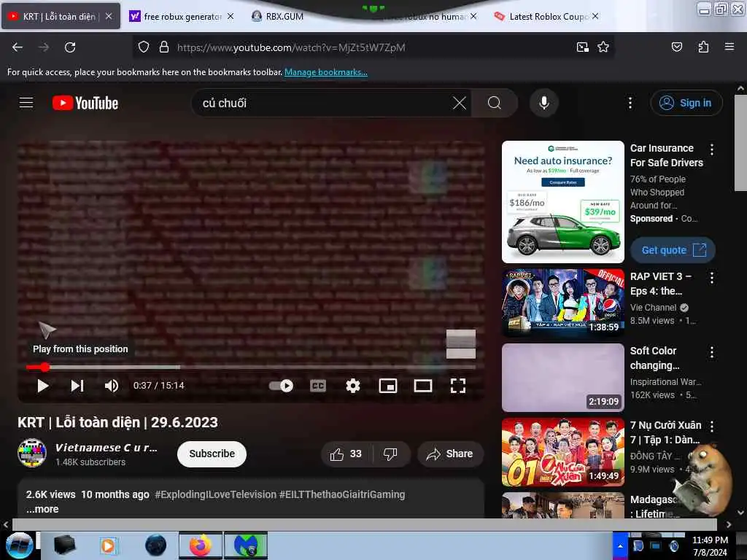Run the YouTube search magnifier button
Viewport: 747px width, 560px height.
point(495,103)
